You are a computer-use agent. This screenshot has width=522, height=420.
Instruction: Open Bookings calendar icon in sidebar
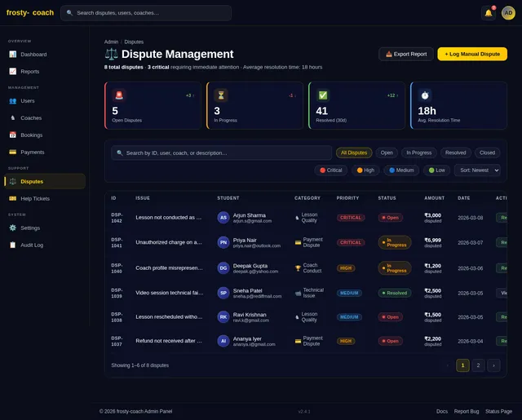point(12,135)
